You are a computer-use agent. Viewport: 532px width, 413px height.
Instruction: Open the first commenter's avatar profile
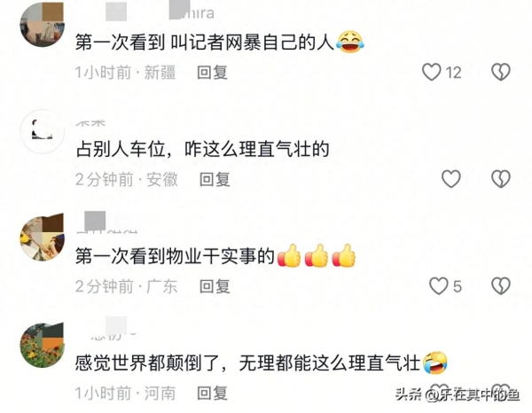click(42, 25)
